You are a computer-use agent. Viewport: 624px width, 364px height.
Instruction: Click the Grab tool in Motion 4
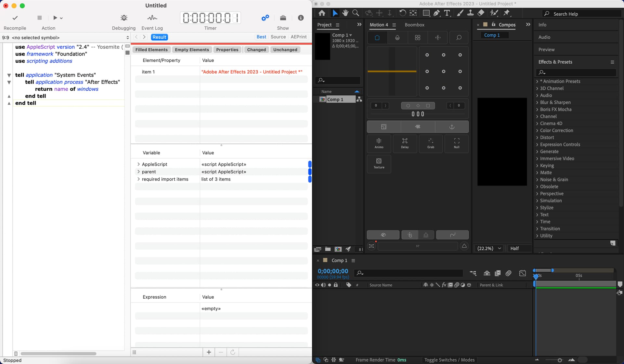431,143
